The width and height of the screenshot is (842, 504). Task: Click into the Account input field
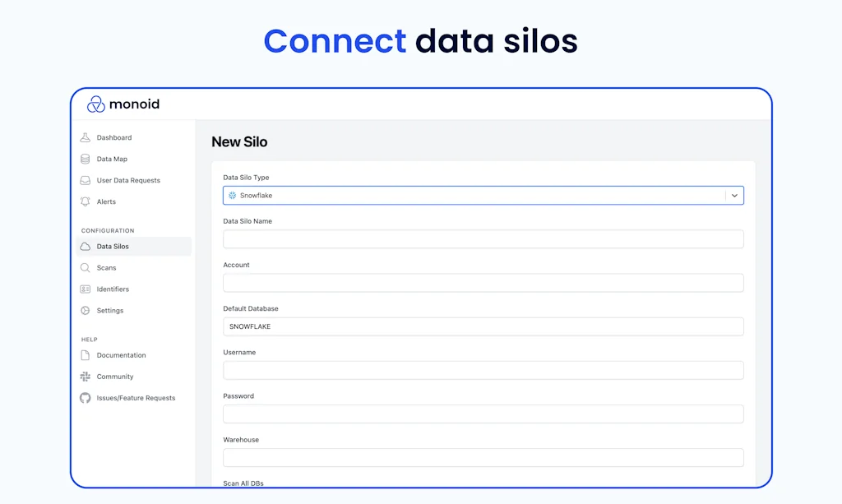click(483, 283)
